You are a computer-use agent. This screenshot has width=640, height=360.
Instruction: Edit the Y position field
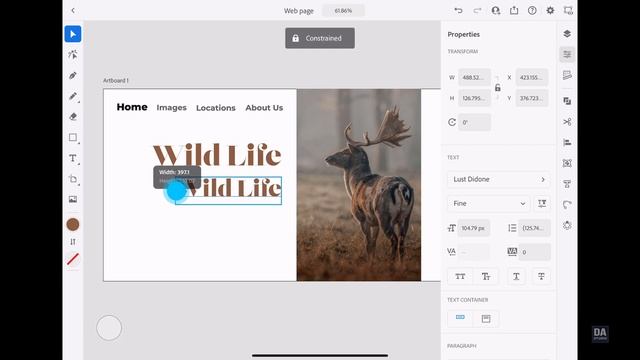pyautogui.click(x=532, y=98)
